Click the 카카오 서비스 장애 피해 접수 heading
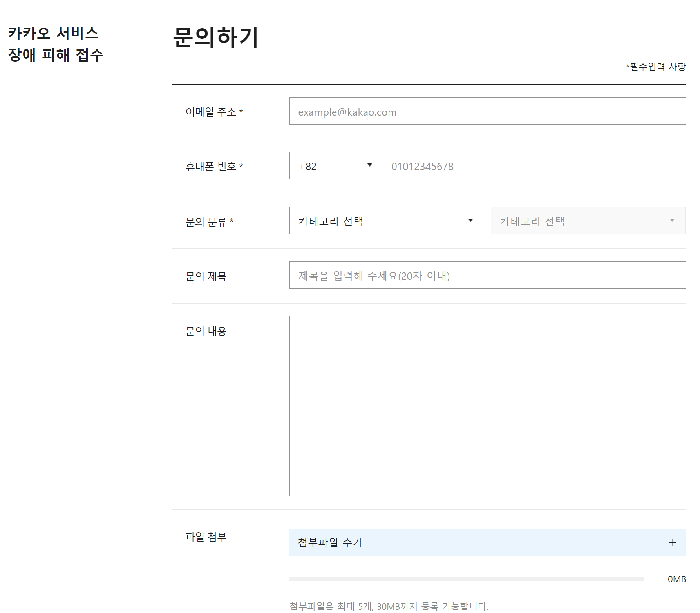Image resolution: width=700 pixels, height=613 pixels. pos(56,44)
